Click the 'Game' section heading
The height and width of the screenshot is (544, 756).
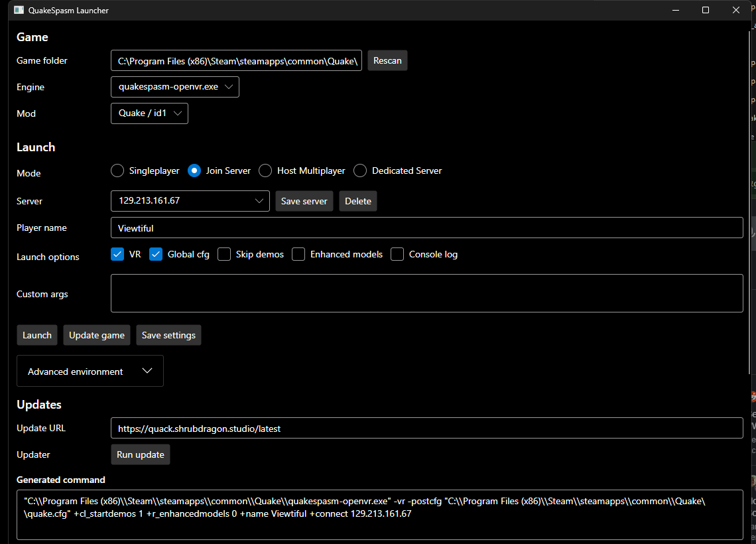[32, 37]
